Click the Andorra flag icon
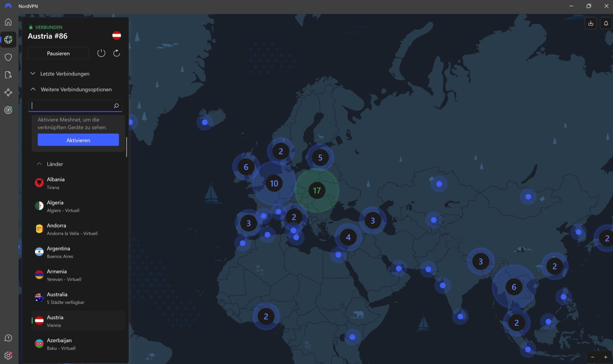This screenshot has height=364, width=613. (x=39, y=229)
